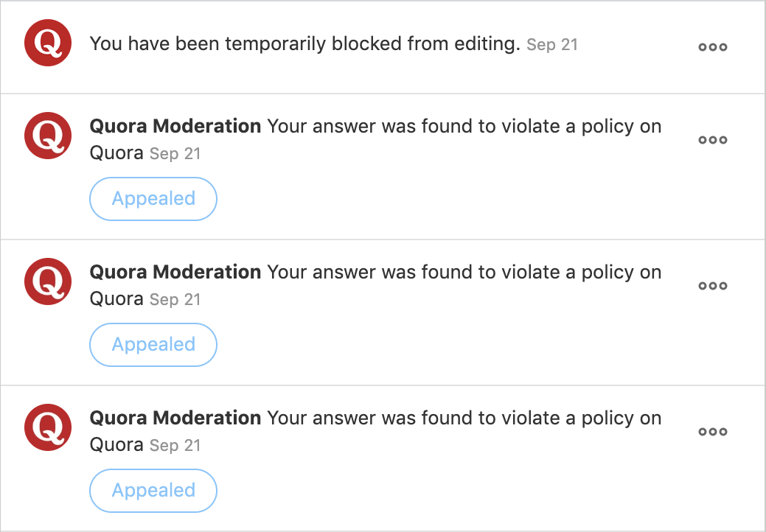Click the Quora logo on the third policy violation
The image size is (766, 532).
click(x=47, y=427)
